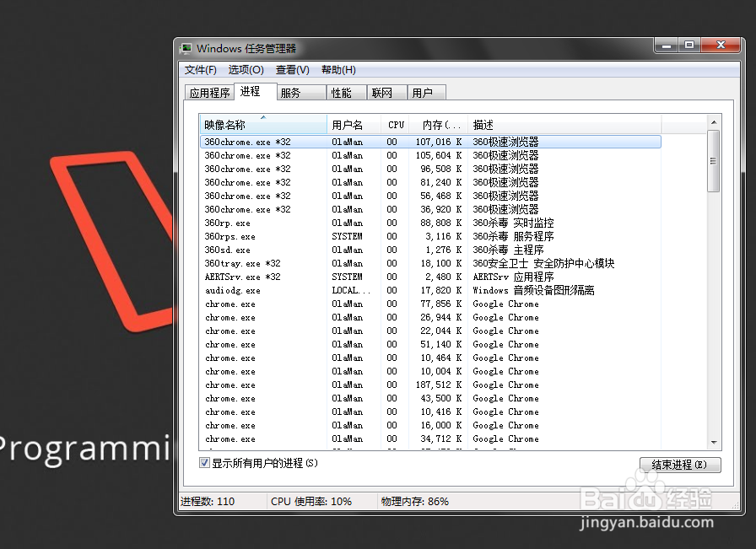
Task: Open the 文件(F) menu
Action: click(201, 70)
